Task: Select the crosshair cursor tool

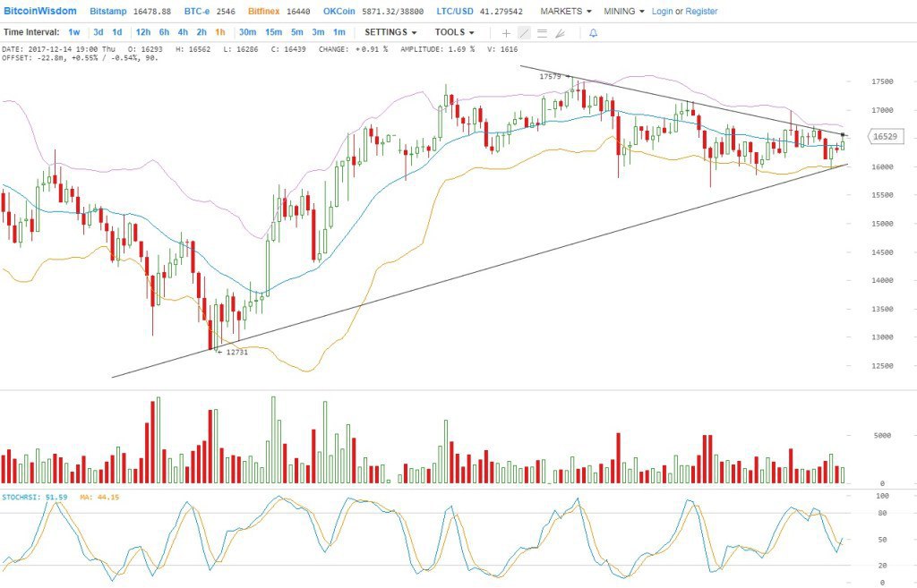Action: click(x=507, y=33)
